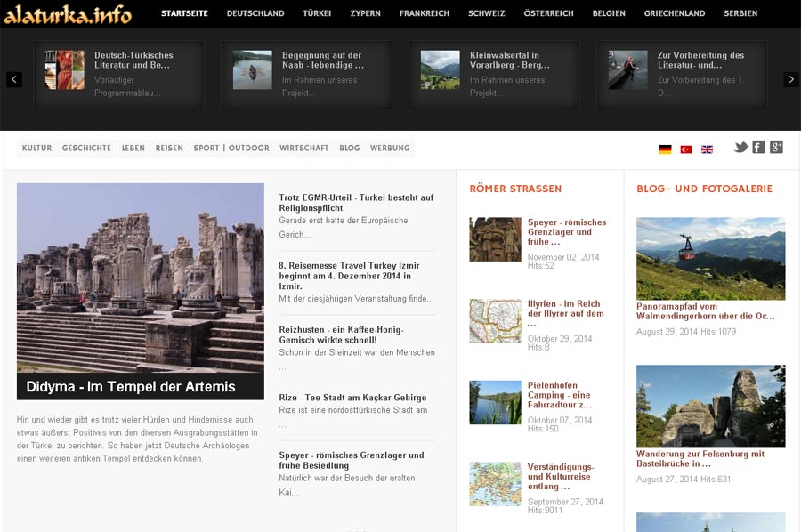Open the Deutschland menu item
Screen dimensions: 801x532
coord(255,14)
